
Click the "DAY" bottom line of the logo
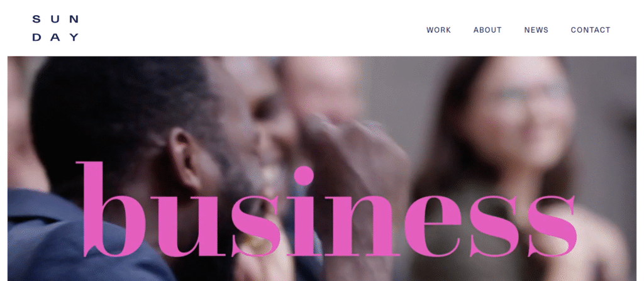[55, 37]
